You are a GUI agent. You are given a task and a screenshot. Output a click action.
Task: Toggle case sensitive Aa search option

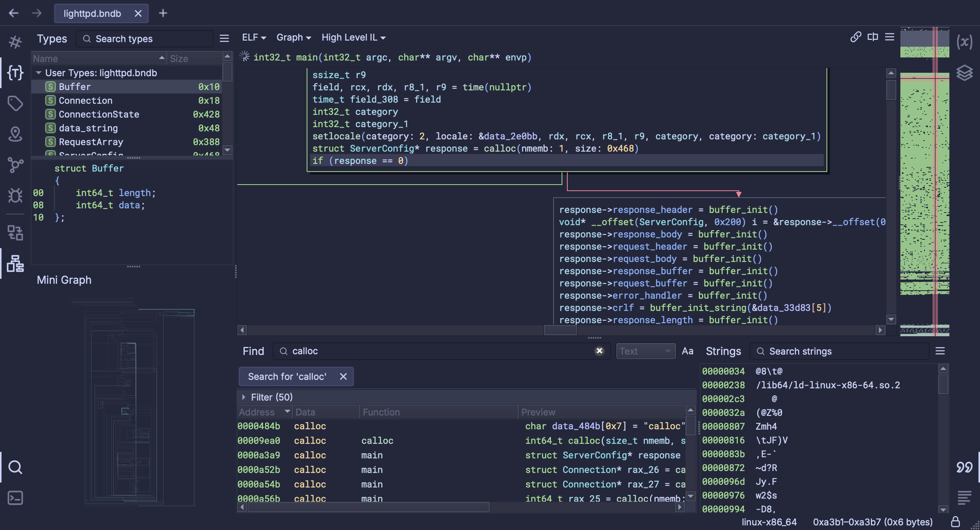point(688,351)
